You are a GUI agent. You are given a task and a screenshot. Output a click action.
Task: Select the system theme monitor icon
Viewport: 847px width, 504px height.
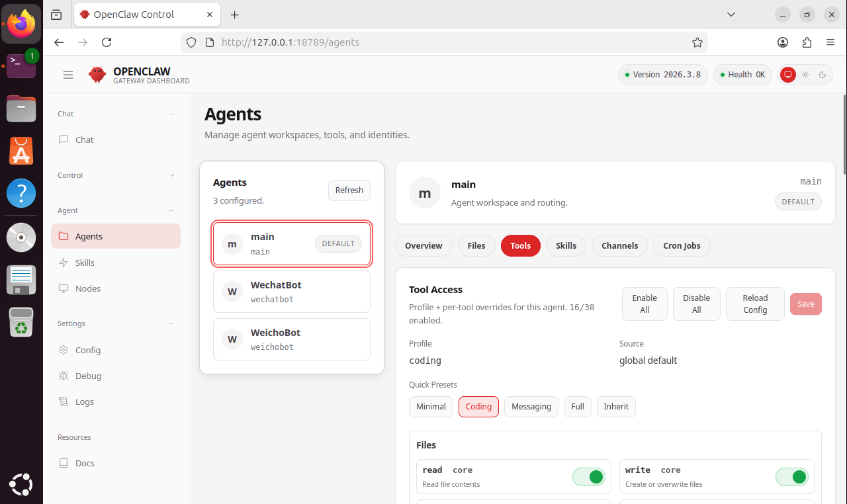787,75
